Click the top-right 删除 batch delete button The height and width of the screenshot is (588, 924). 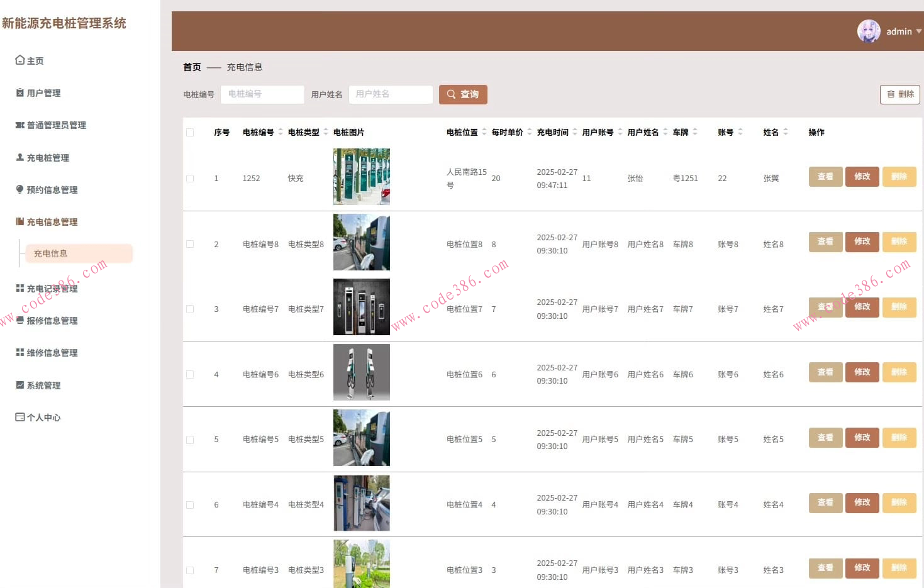point(899,94)
